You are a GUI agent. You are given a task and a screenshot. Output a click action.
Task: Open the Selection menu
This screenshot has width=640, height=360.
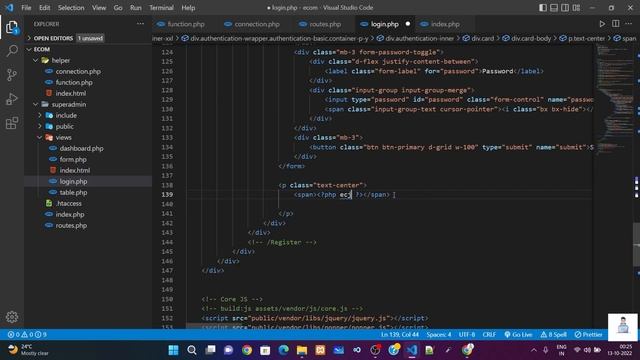(x=71, y=8)
